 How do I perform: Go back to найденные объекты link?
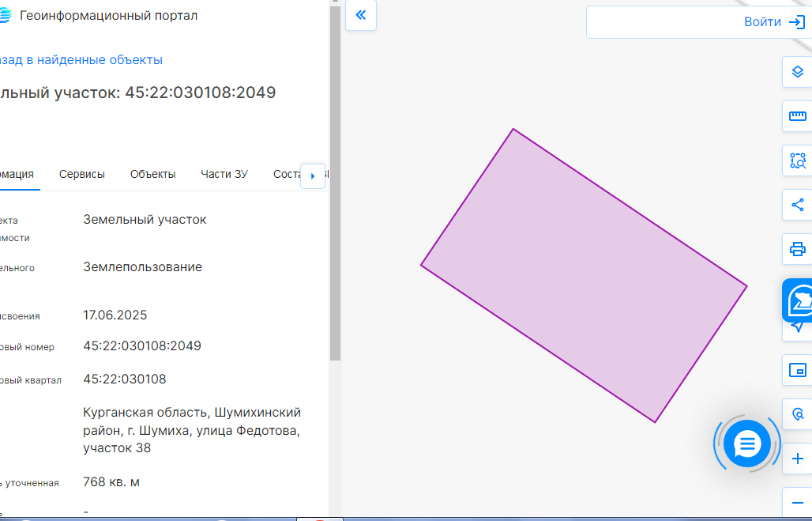coord(81,60)
